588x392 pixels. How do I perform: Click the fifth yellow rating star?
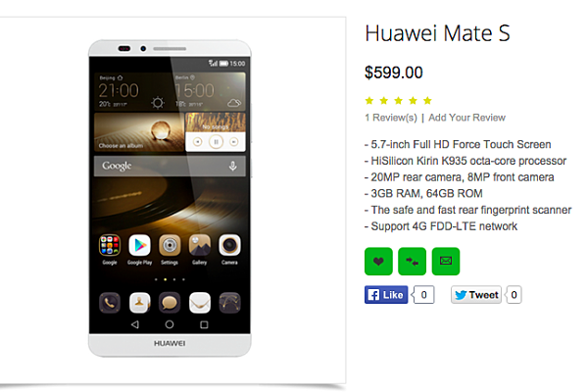[x=427, y=101]
